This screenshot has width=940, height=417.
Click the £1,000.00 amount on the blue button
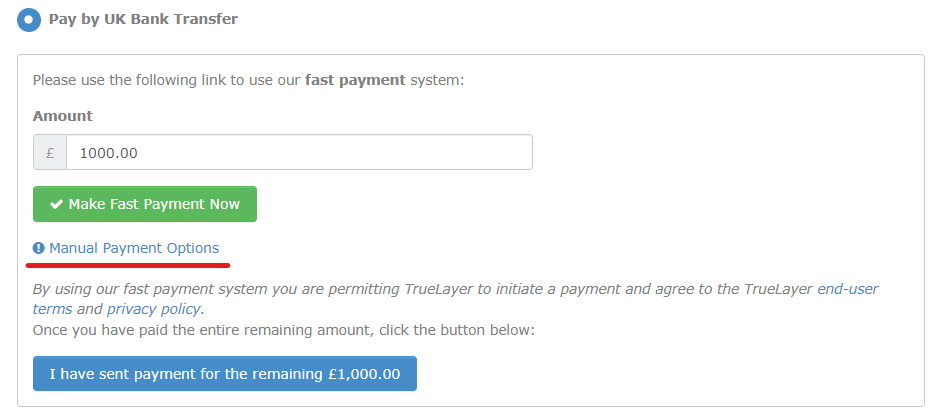(364, 374)
